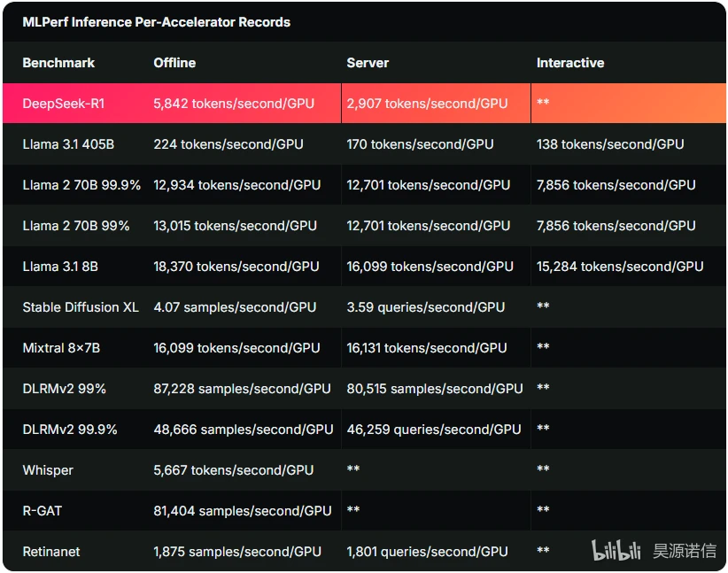The width and height of the screenshot is (728, 573).
Task: Select the 5,842 tokens/second/GPU offline cell
Action: [x=234, y=104]
